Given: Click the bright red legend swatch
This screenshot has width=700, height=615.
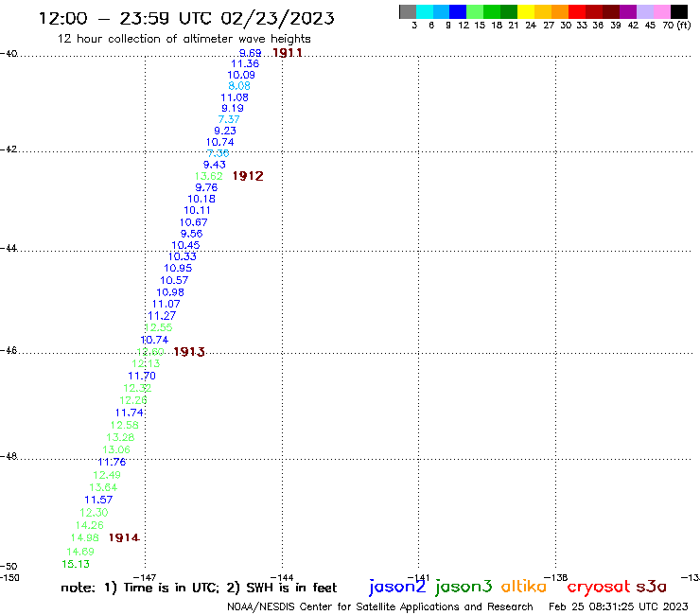Looking at the screenshot, I should point(576,11).
